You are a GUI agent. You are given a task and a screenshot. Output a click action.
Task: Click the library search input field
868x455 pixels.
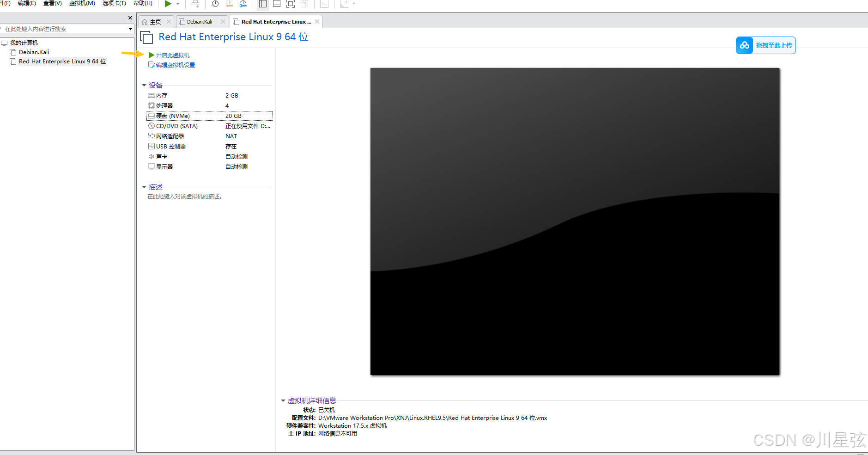coord(64,29)
